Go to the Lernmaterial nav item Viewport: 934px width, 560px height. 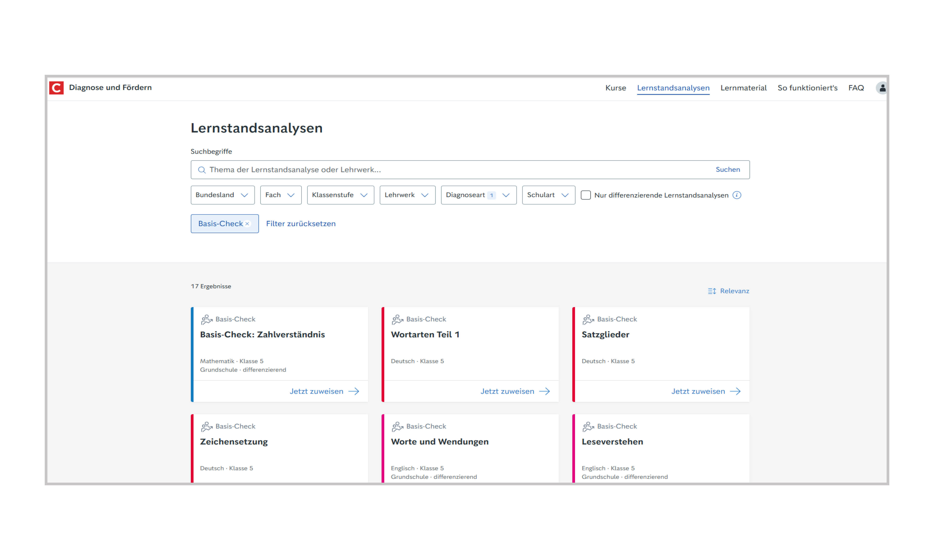click(x=743, y=88)
